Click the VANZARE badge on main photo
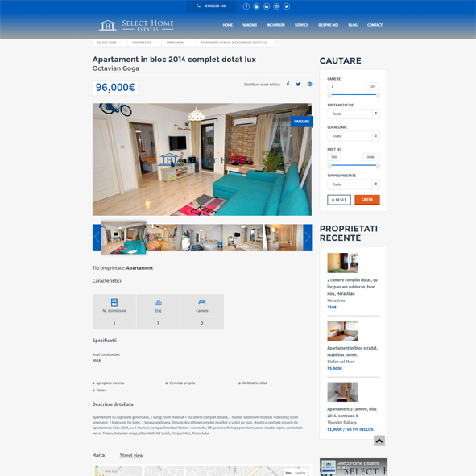This screenshot has width=476, height=476. point(302,122)
